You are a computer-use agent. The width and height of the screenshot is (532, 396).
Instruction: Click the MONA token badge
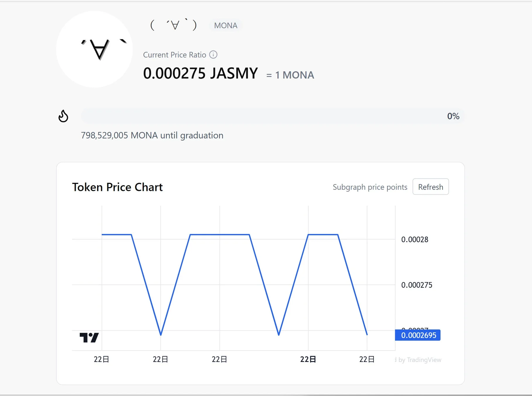[226, 26]
